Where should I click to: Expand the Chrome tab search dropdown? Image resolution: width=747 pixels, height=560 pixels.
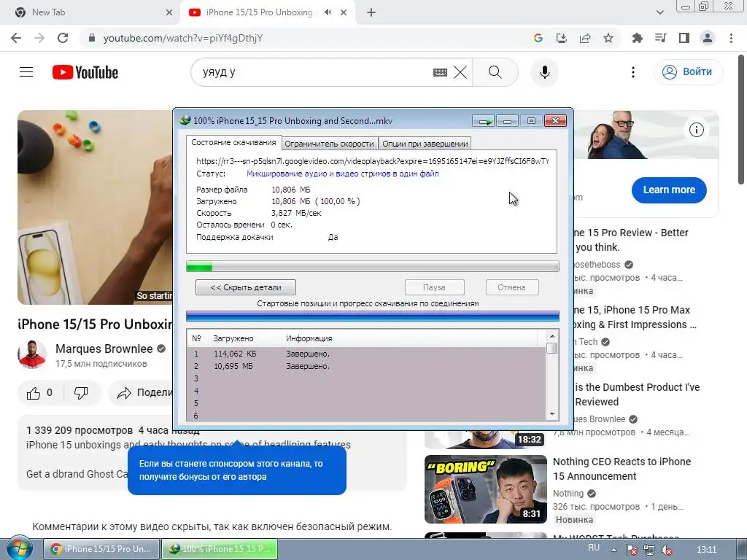659,12
